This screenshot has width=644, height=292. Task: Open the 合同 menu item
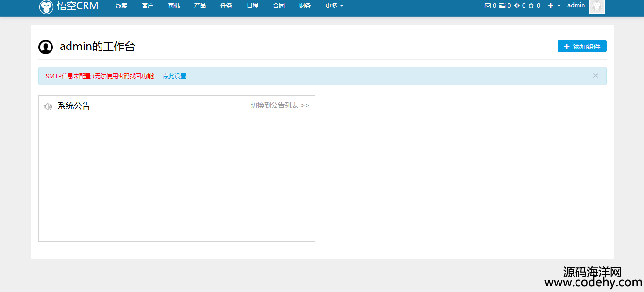279,6
